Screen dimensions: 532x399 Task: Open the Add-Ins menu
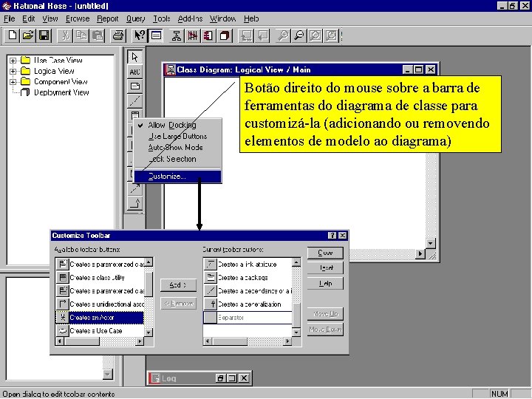click(190, 18)
